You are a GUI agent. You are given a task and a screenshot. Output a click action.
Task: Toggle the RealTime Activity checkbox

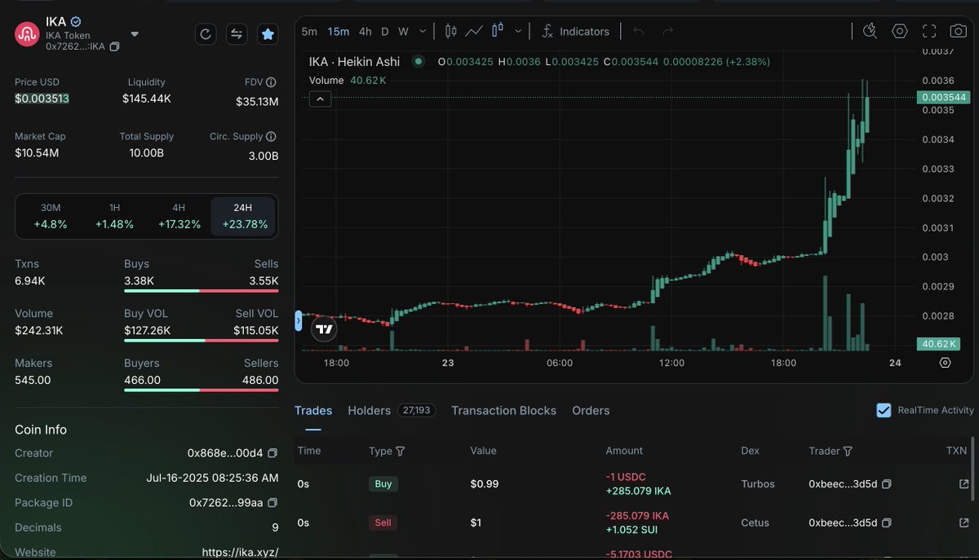[884, 410]
